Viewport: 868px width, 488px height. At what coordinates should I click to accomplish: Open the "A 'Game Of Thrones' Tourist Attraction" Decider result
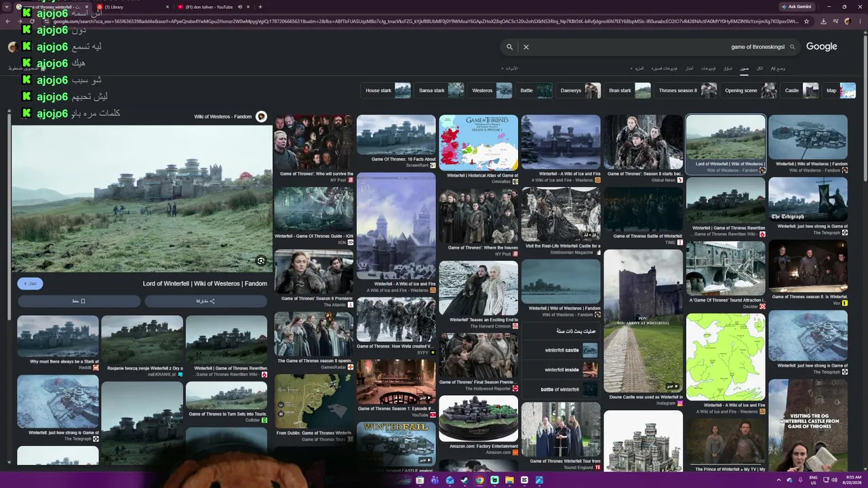[x=726, y=276]
